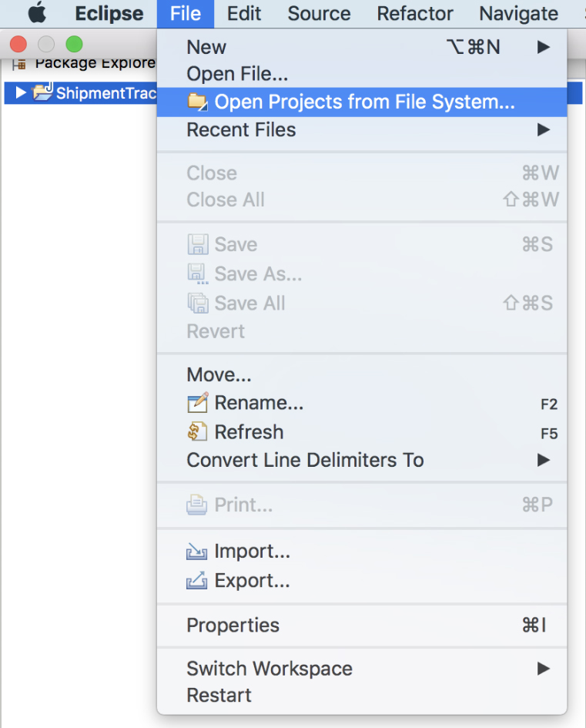The image size is (586, 728).
Task: Click the Import icon
Action: [x=197, y=551]
